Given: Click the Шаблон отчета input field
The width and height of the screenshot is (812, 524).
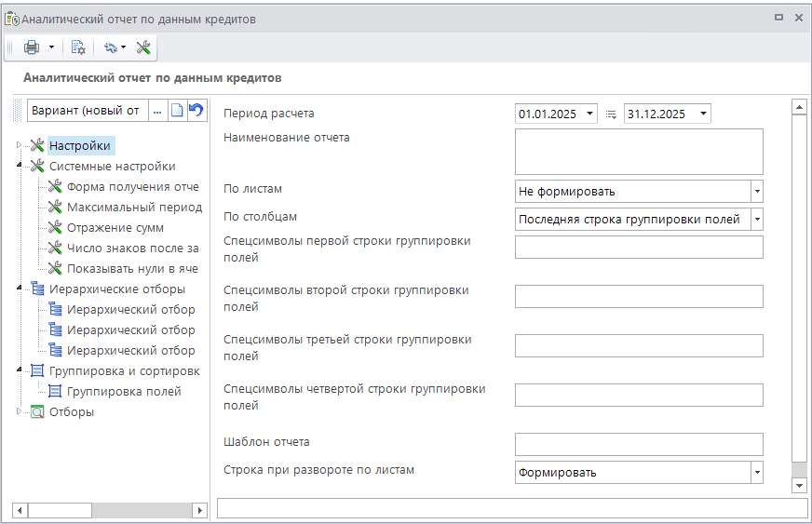Looking at the screenshot, I should (638, 444).
